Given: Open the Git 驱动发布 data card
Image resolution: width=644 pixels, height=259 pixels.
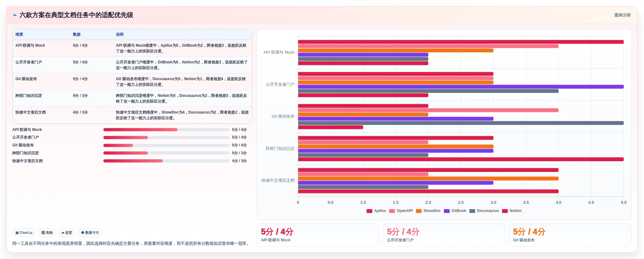Looking at the screenshot, I should point(570,235).
